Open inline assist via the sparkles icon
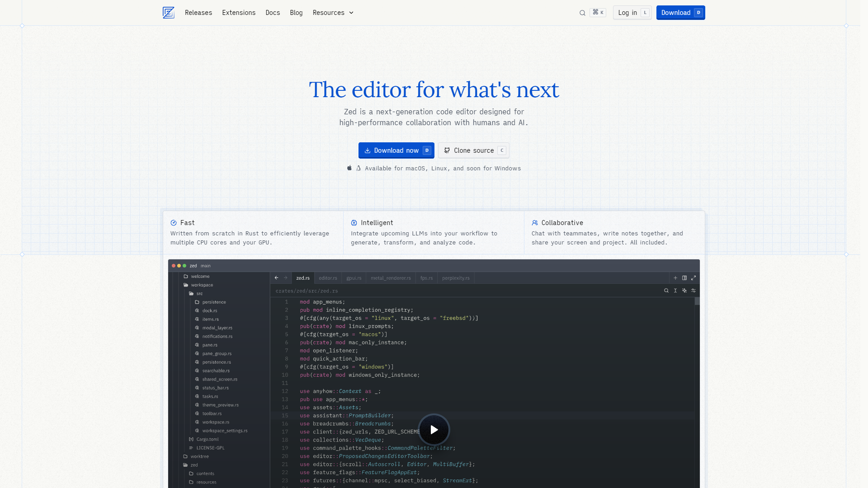The width and height of the screenshot is (868, 488). click(684, 291)
